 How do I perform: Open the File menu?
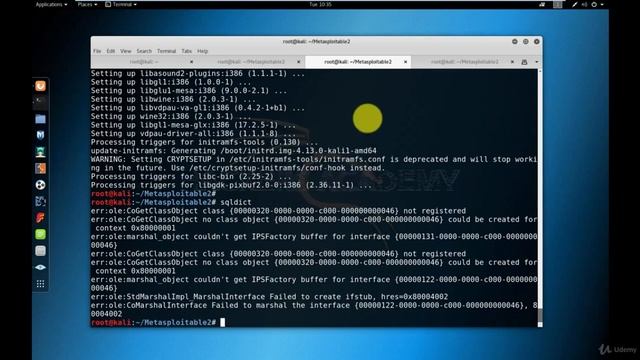click(97, 51)
